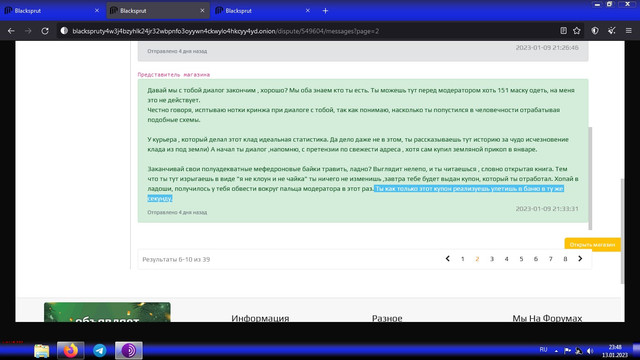Click the Firefox icon in the taskbar
Screen dimensions: 640x360
coord(71,350)
